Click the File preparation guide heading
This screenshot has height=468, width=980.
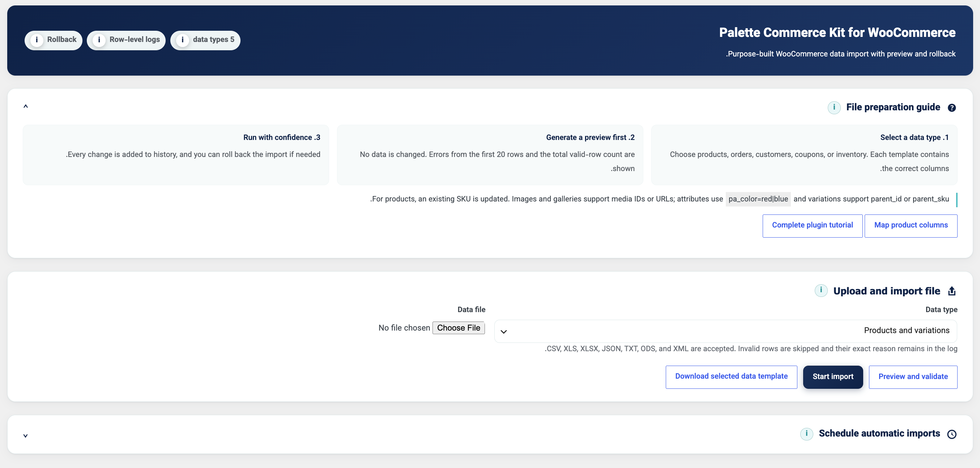point(893,107)
